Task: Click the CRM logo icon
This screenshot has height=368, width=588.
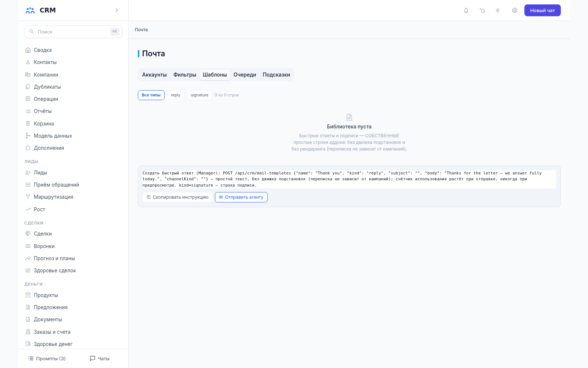Action: pyautogui.click(x=30, y=10)
